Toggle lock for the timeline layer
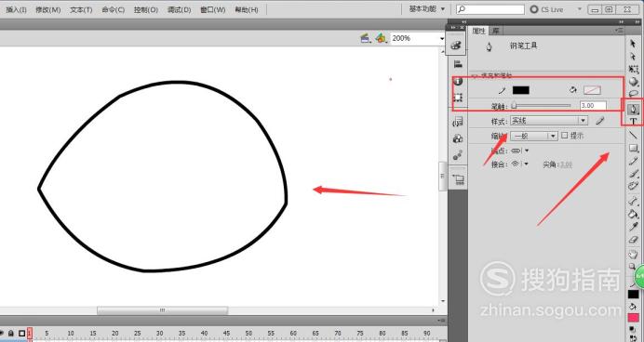This screenshot has height=342, width=644. (x=11, y=334)
